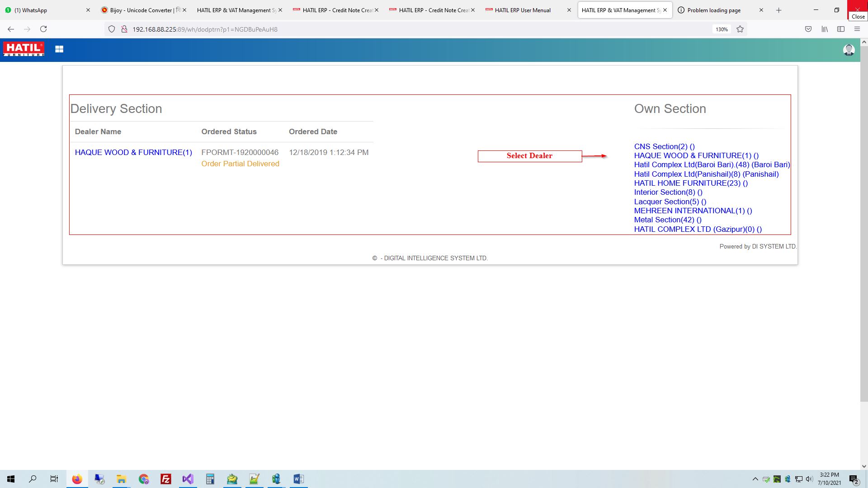Select CNS Section(2) link
This screenshot has width=868, height=488.
pos(664,146)
